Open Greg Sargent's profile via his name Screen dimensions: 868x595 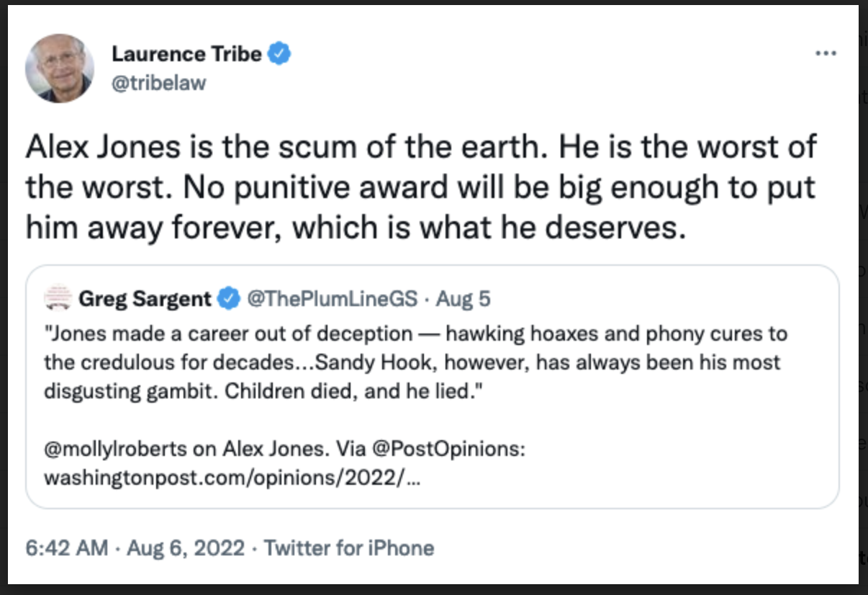pos(145,297)
